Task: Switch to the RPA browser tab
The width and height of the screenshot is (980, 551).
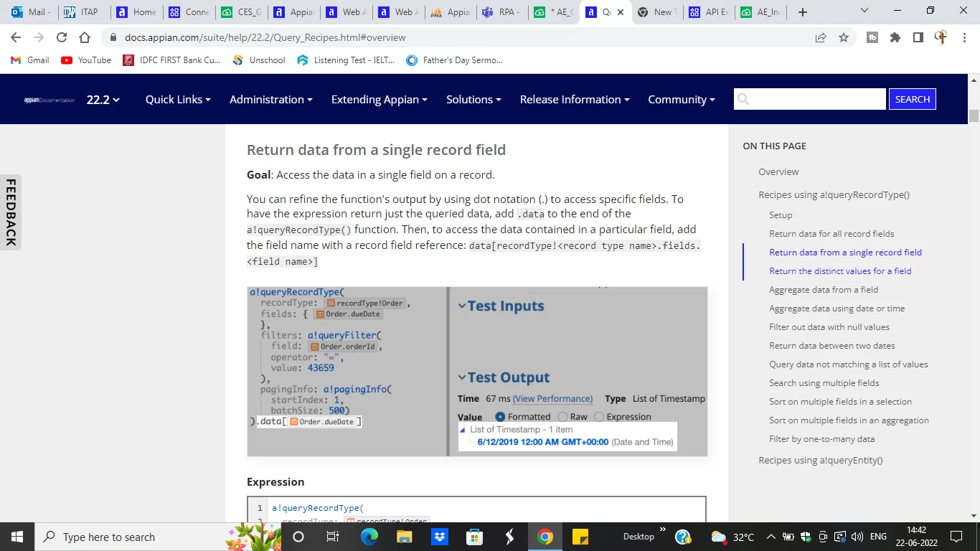Action: click(501, 12)
